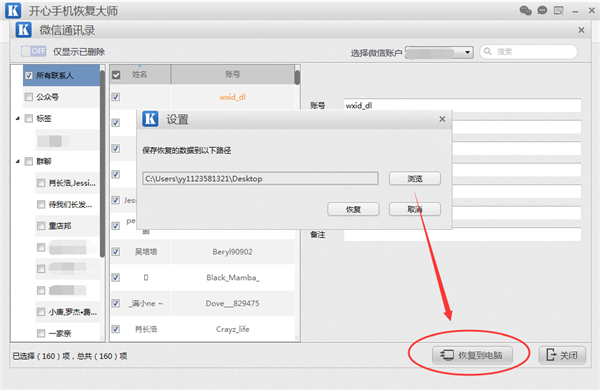
Task: Close the 设置 dialog with X
Action: coord(442,119)
